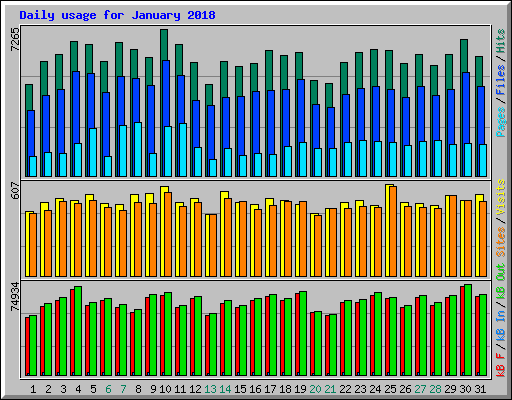Select the red kB F bar for day 30

pyautogui.click(x=462, y=331)
